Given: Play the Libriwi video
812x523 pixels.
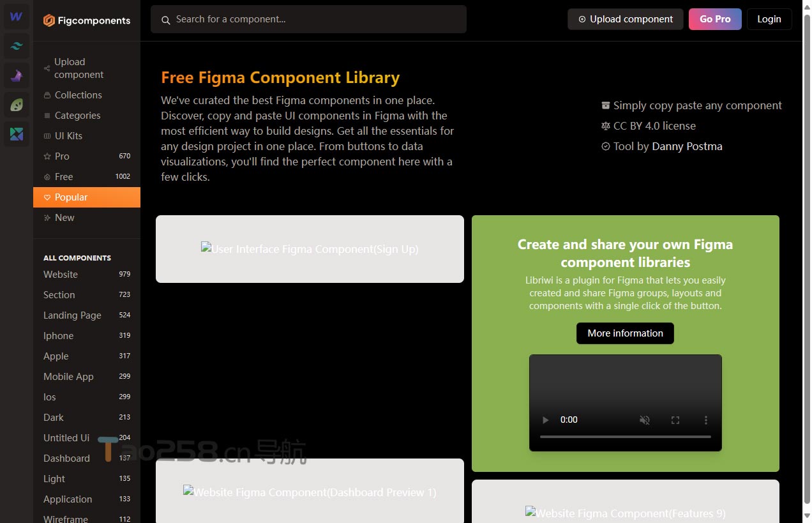Looking at the screenshot, I should point(545,420).
